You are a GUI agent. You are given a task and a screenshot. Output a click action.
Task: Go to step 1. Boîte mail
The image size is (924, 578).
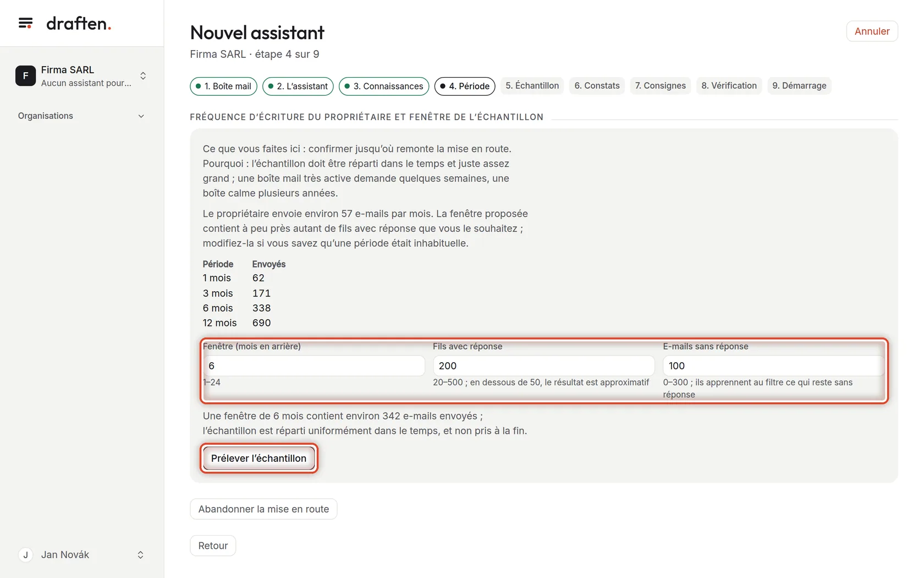click(x=223, y=86)
